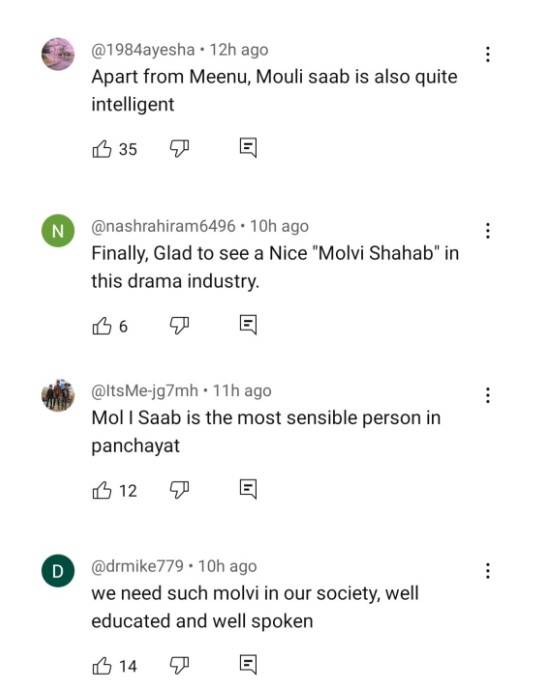547x691 pixels.
Task: Dislike the comment about panchayat
Action: coord(179,490)
